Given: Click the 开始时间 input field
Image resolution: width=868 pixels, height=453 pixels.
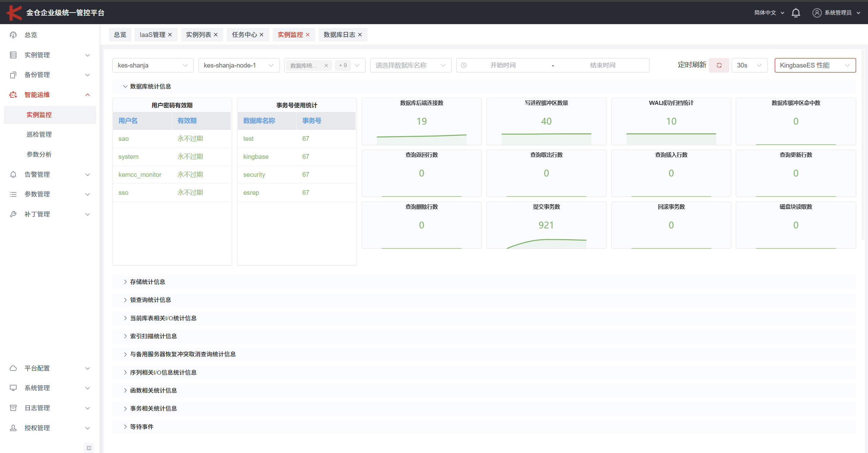Looking at the screenshot, I should coord(503,65).
